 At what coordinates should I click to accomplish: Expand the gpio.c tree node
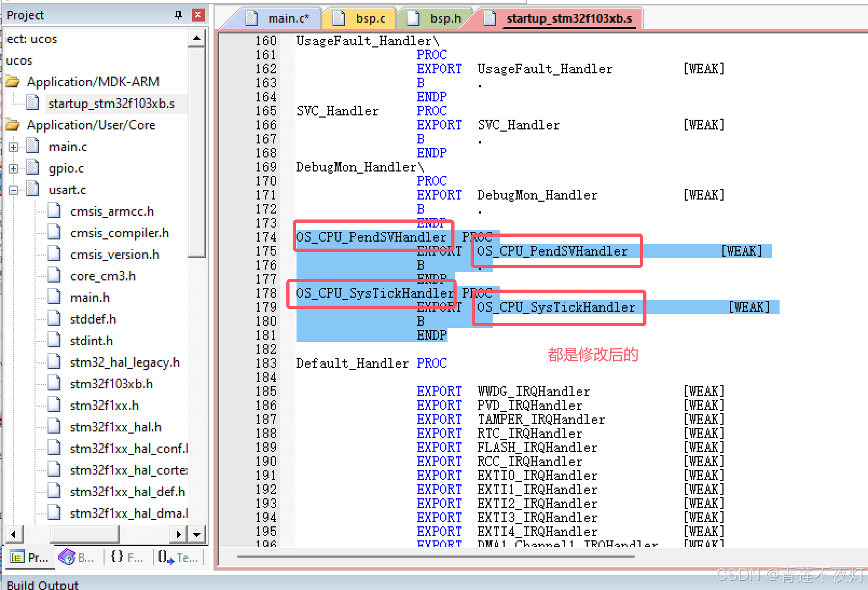pyautogui.click(x=13, y=168)
